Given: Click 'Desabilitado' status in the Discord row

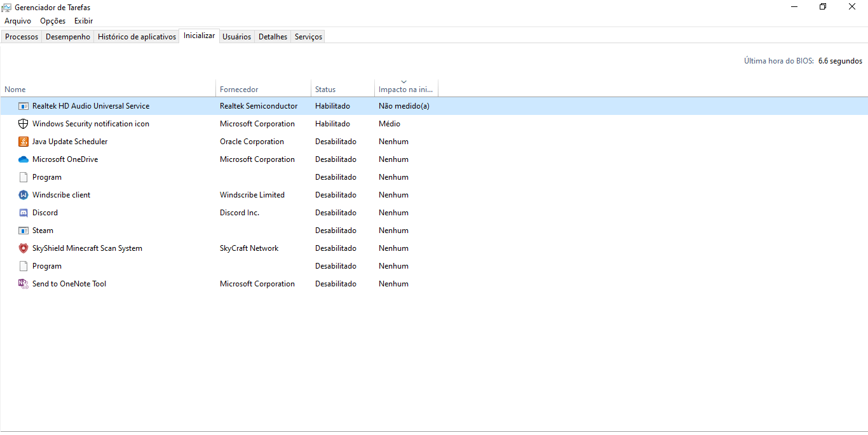Looking at the screenshot, I should (x=336, y=213).
